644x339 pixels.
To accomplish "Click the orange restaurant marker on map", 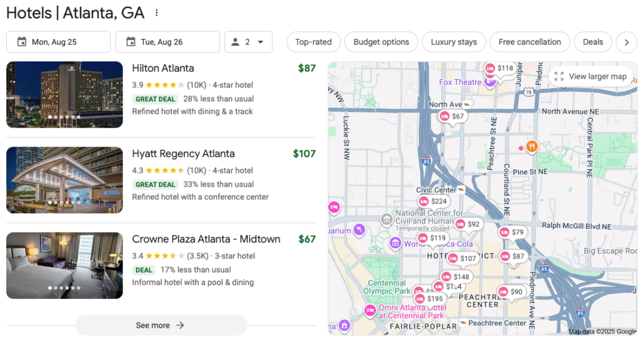I will point(532,147).
